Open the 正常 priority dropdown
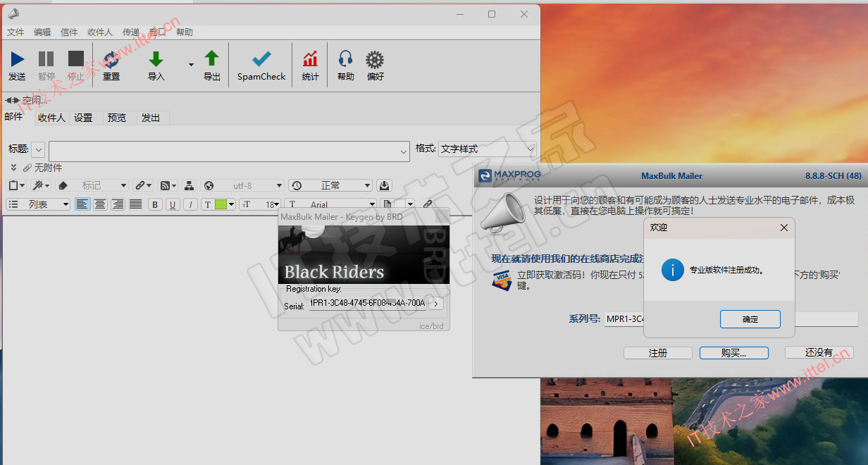The width and height of the screenshot is (868, 465). 330,185
